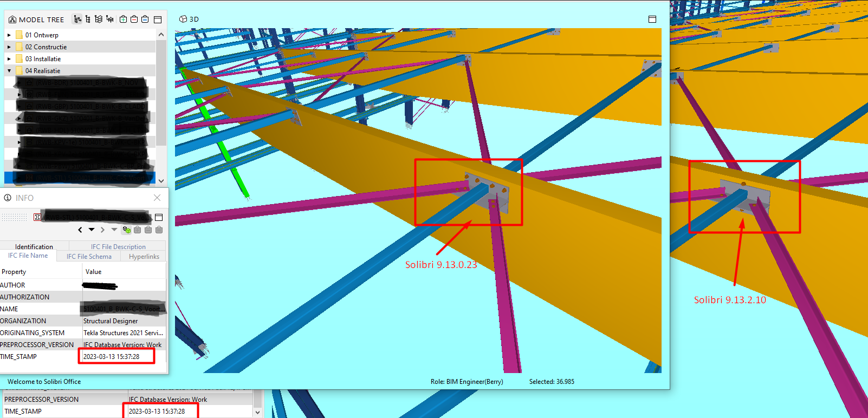Screen dimensions: 868x418
Task: Expand the 01 Ontwerp folder
Action: tap(9, 35)
